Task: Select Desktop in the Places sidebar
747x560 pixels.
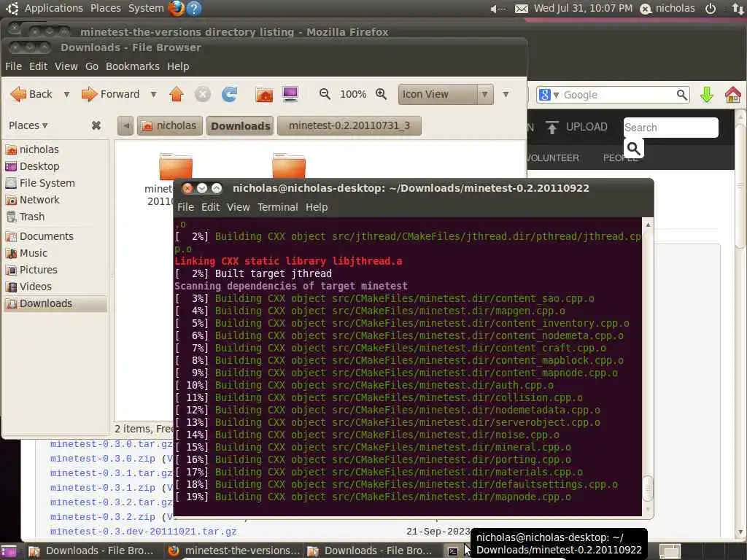Action: tap(39, 166)
